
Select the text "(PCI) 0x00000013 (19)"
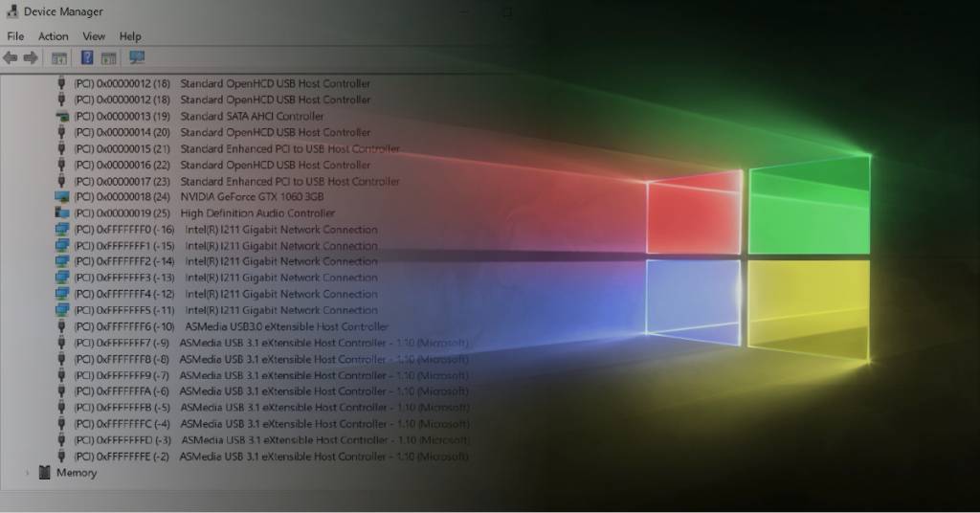tap(122, 116)
